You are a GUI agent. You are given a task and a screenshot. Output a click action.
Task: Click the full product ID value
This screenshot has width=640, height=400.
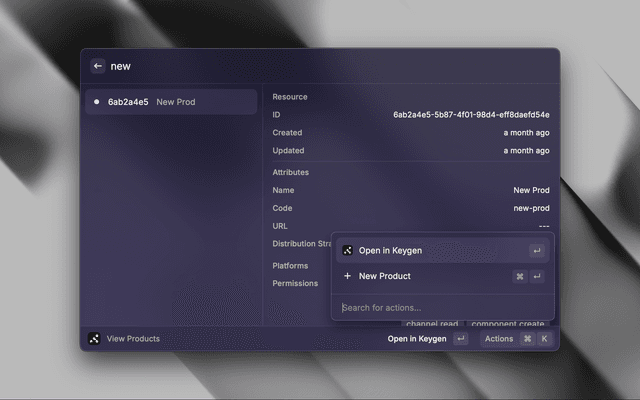click(471, 115)
